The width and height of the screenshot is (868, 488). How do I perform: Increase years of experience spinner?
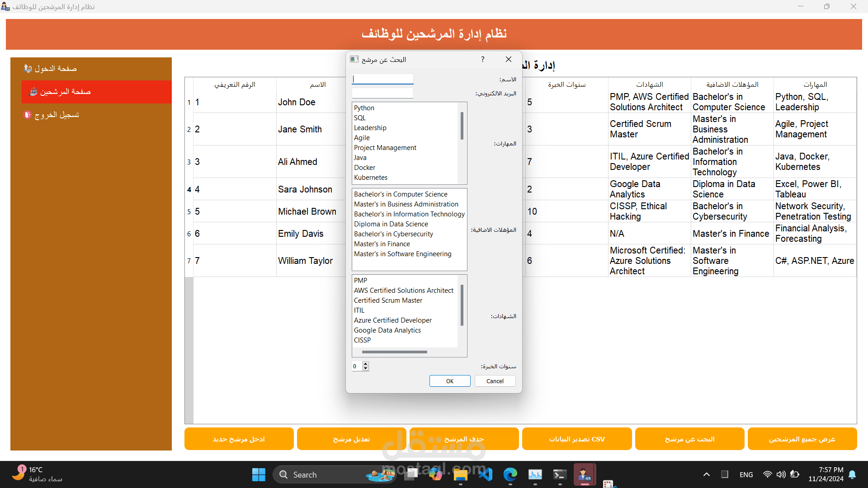point(366,364)
